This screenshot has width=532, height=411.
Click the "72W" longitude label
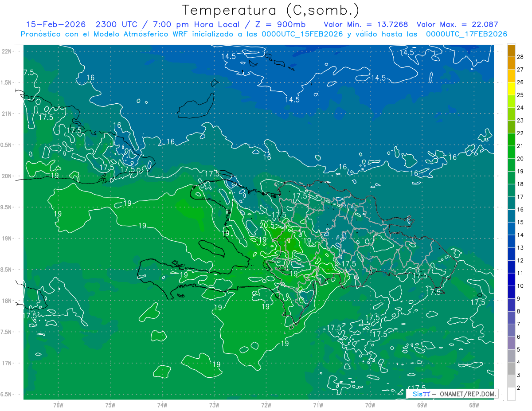point(266,405)
